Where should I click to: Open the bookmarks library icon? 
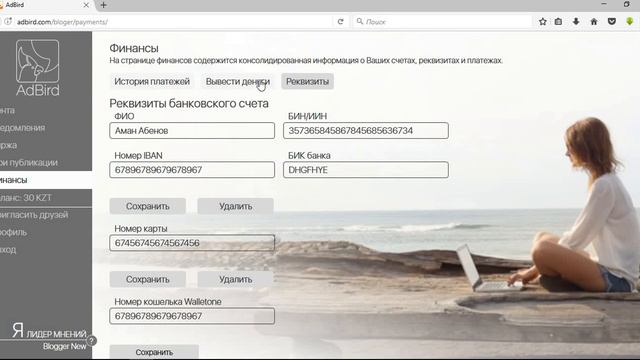point(558,22)
